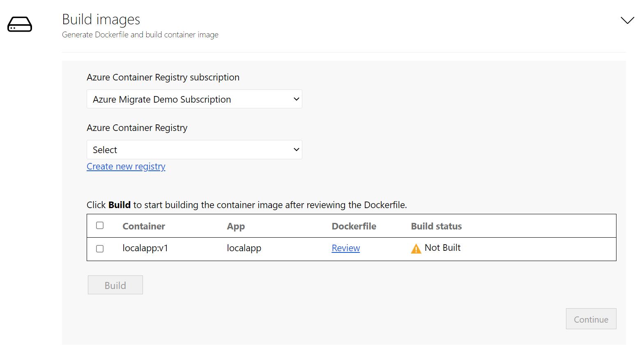Image resolution: width=644 pixels, height=353 pixels.
Task: Collapse the Build images section chevron
Action: (627, 20)
